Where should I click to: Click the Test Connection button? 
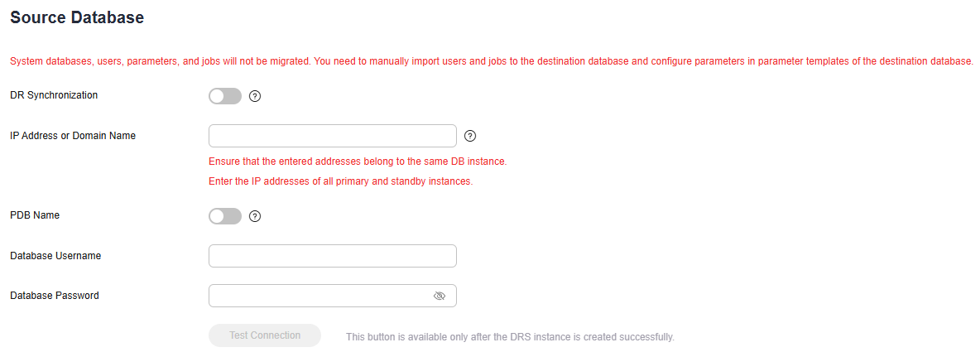265,335
